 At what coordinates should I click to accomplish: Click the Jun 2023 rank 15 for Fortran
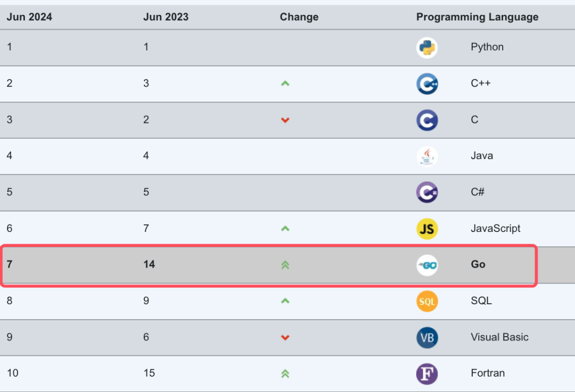click(x=149, y=373)
